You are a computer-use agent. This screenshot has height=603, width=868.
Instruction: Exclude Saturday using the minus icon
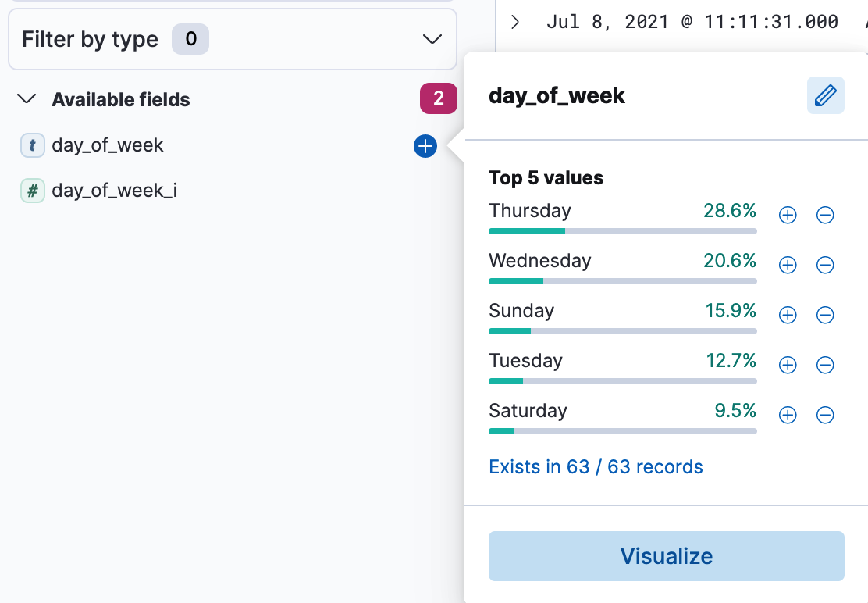tap(825, 415)
